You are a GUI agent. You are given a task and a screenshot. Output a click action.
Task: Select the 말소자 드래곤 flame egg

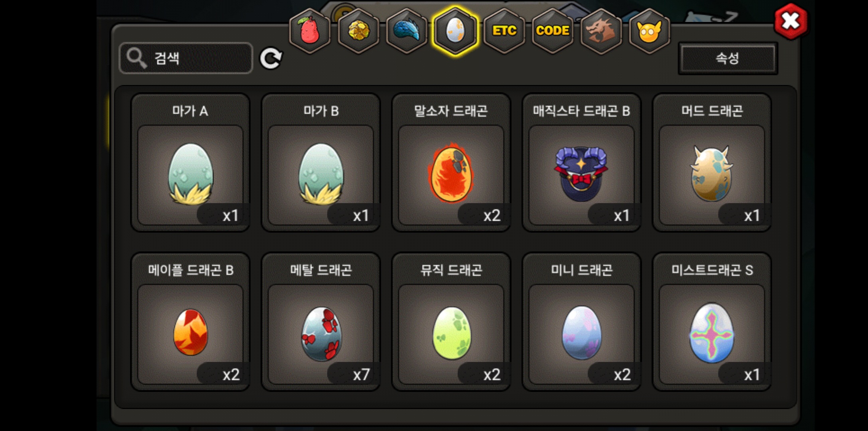[x=451, y=162]
